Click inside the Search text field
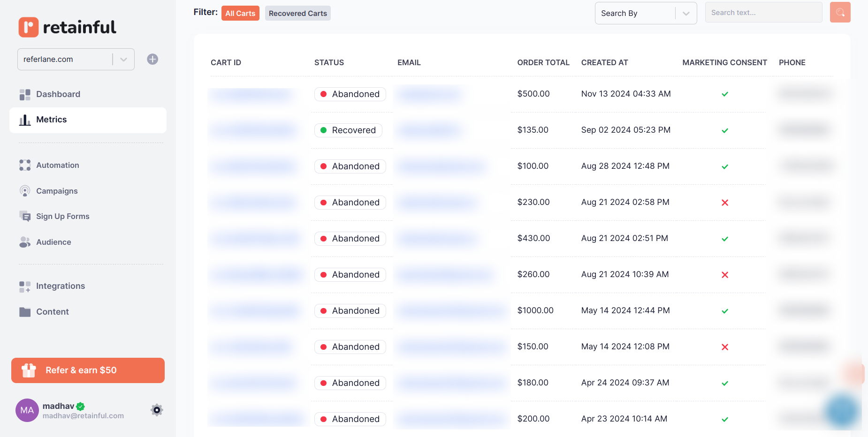 [x=763, y=13]
